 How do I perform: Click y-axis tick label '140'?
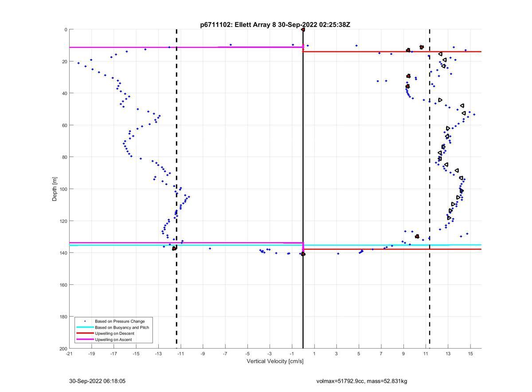point(63,253)
